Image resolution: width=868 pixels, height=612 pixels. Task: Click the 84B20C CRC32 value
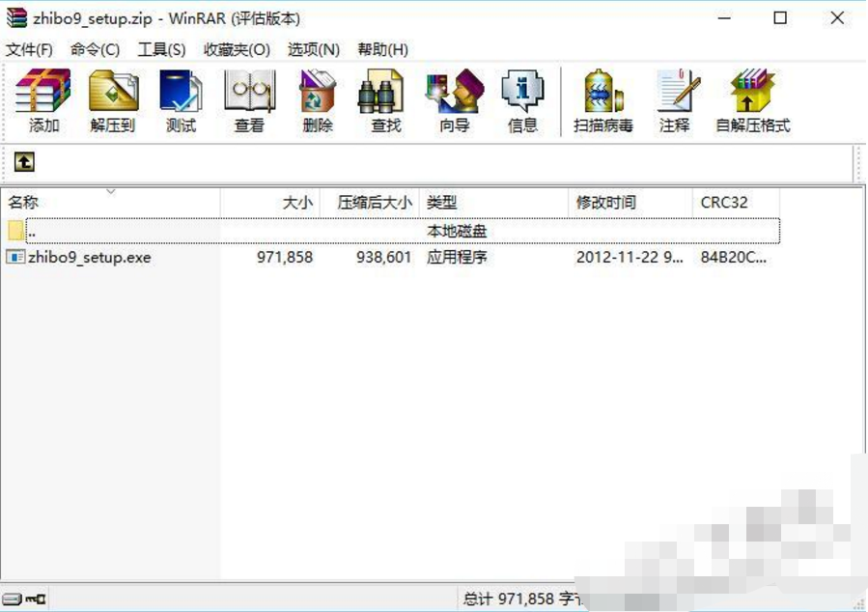[x=734, y=258]
